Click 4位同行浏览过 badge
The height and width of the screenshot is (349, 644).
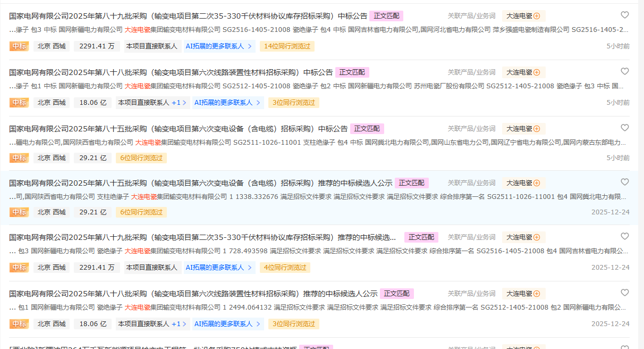285,268
